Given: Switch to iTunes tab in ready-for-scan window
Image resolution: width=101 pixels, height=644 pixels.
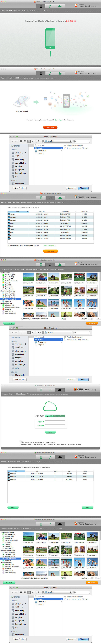Looking at the screenshot, I should coord(50,73).
